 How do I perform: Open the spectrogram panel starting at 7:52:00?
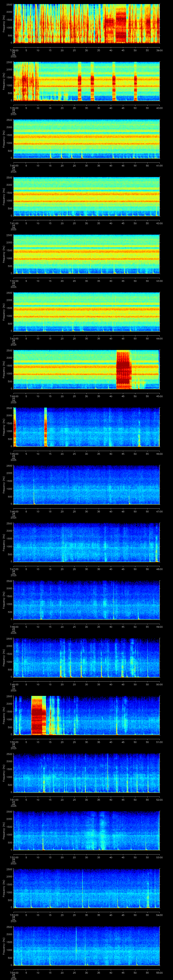tap(87, 831)
